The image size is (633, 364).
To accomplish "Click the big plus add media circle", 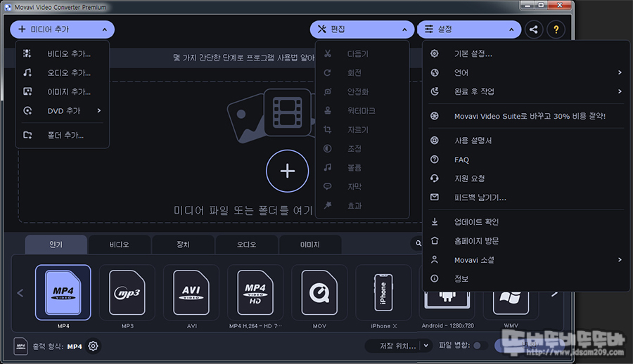I will pyautogui.click(x=288, y=171).
